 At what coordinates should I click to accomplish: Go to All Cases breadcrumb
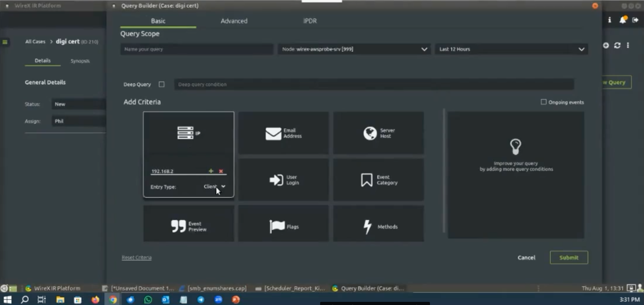[35, 41]
